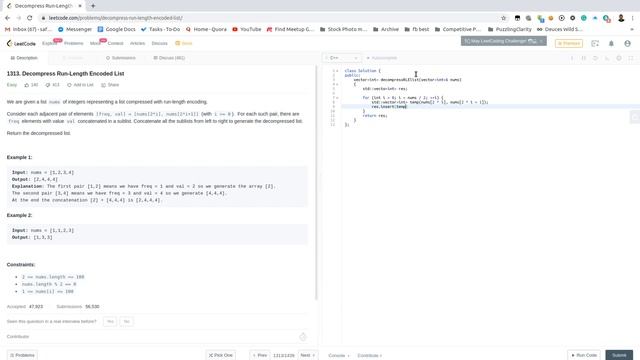Show more bookmarks chevron

(632, 29)
